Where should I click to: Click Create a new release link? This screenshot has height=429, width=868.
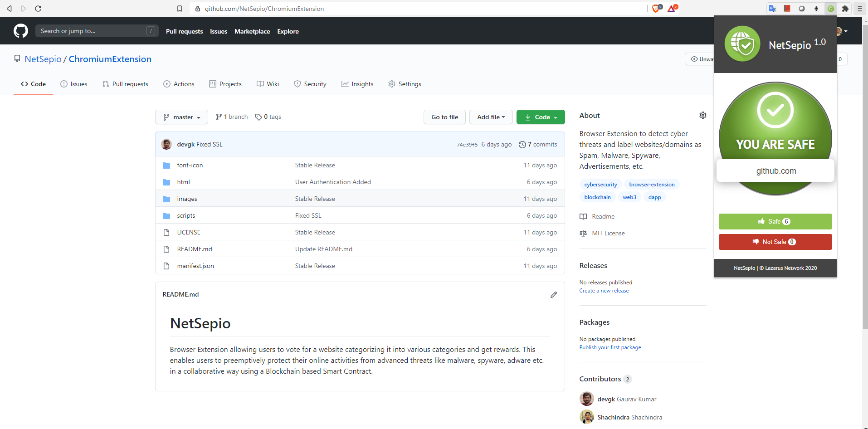click(x=604, y=291)
